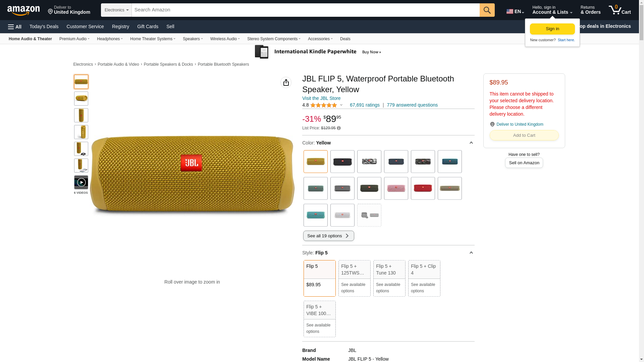Click See all 19 options button
The width and height of the screenshot is (644, 362).
pyautogui.click(x=328, y=236)
